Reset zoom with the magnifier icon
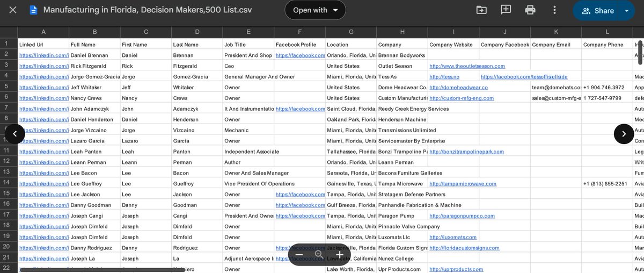 (319, 255)
